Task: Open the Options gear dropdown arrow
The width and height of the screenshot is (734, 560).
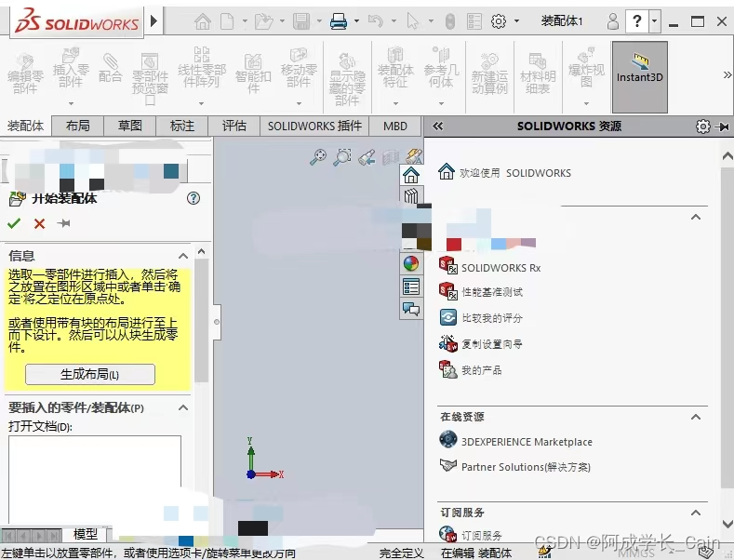Action: (x=517, y=21)
